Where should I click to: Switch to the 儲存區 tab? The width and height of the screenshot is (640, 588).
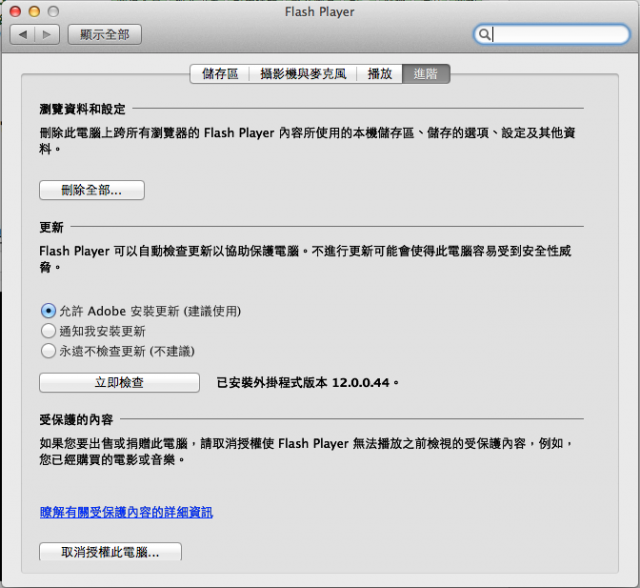point(220,74)
